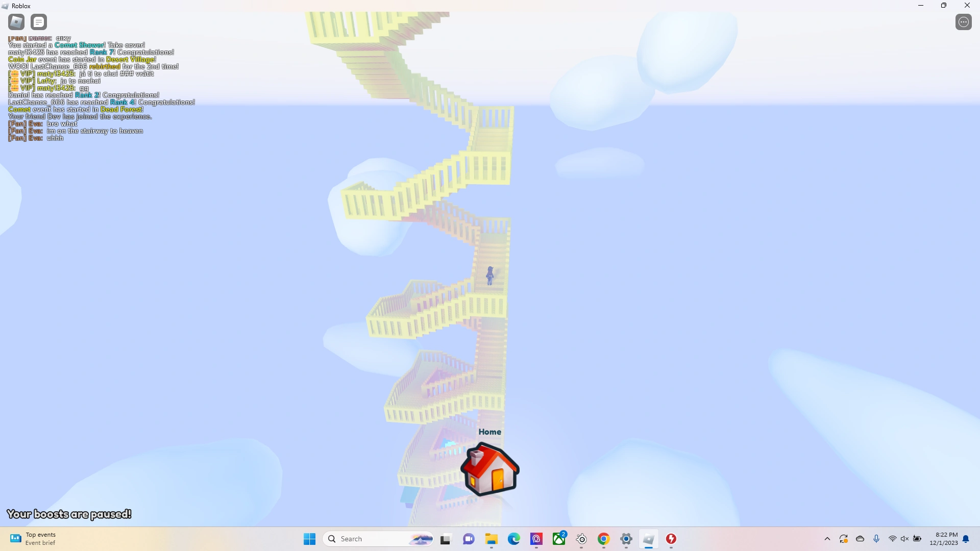Click the Home house icon
The height and width of the screenshot is (551, 980).
pos(489,469)
